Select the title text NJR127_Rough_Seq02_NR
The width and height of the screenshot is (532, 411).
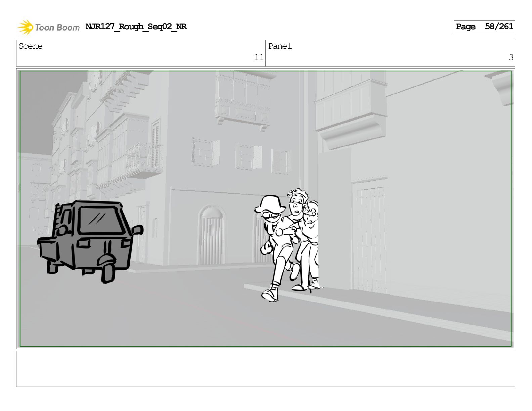click(136, 27)
